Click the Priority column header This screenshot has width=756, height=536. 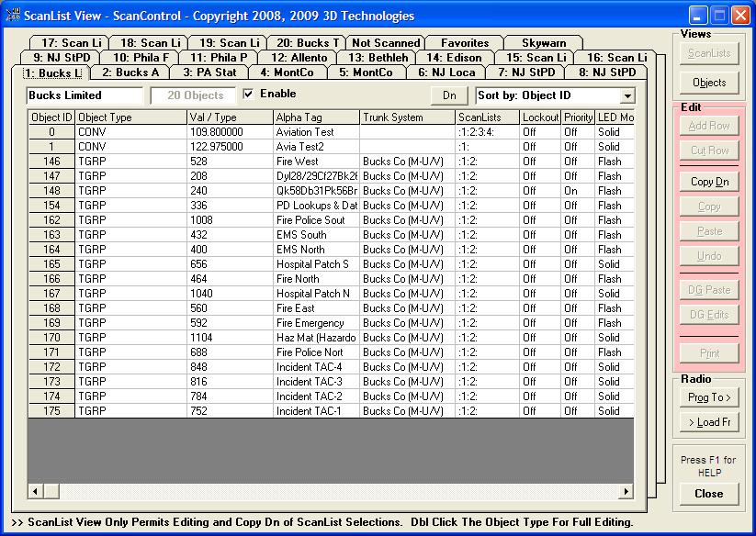[578, 117]
